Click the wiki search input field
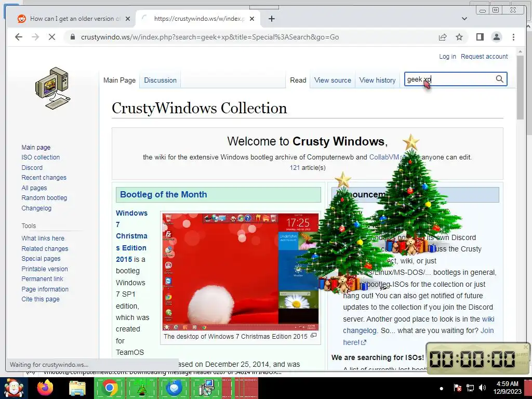The image size is (532, 399). 449,79
